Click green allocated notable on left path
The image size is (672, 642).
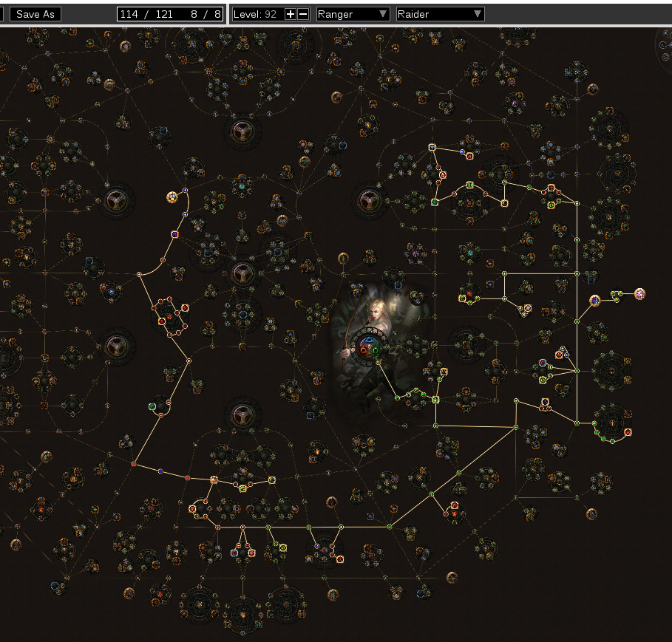tap(152, 406)
